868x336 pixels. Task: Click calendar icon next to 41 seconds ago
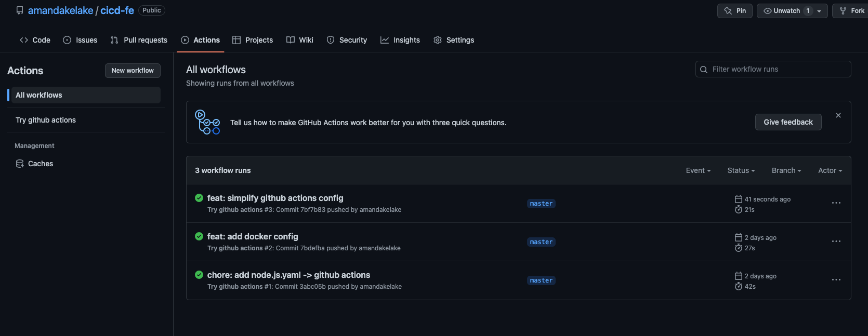click(738, 199)
